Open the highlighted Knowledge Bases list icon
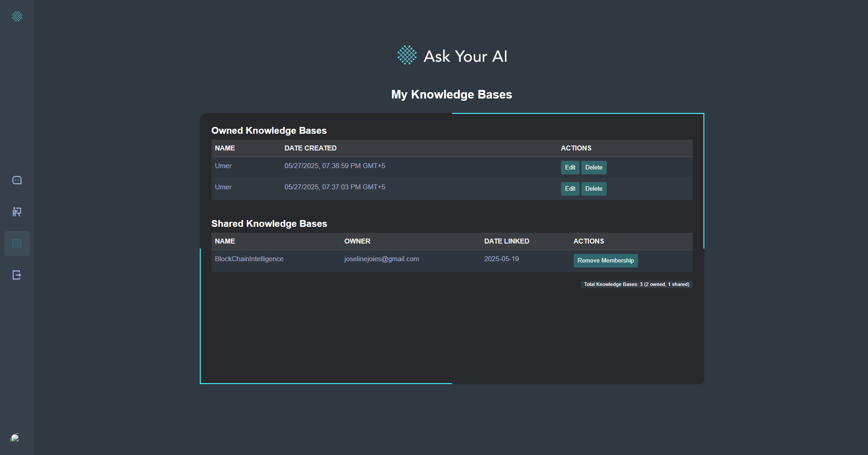 point(17,244)
